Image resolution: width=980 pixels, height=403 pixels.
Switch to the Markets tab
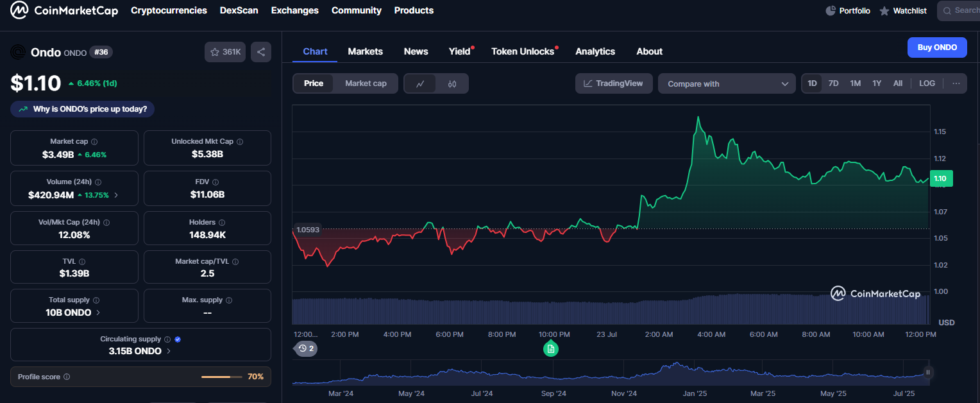(366, 51)
